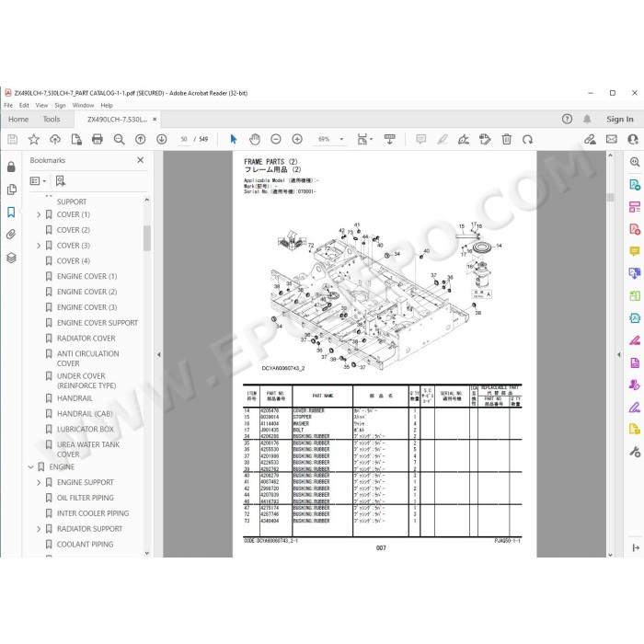The width and height of the screenshot is (644, 644).
Task: Collapse the ENGINE bookmark group
Action: click(x=30, y=467)
